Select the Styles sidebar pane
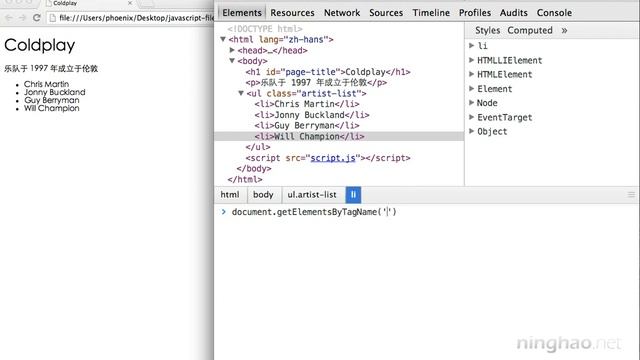This screenshot has width=640, height=360. click(487, 30)
